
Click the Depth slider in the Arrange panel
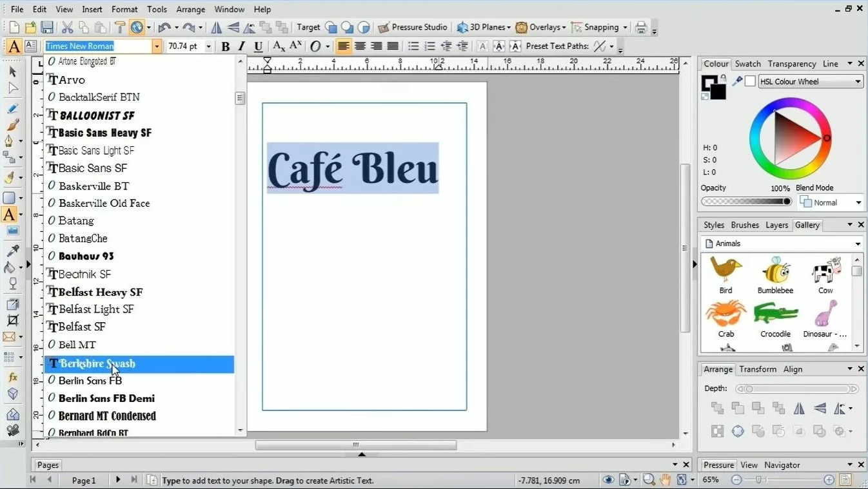point(798,389)
